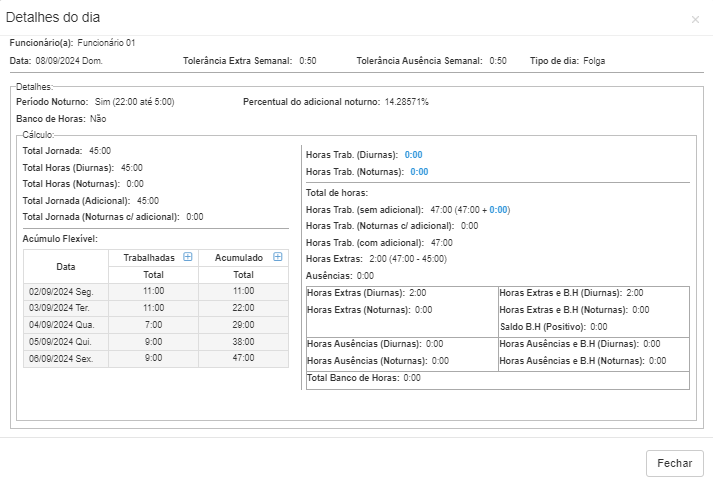Click the Trabalhadas column header text
This screenshot has height=484, width=713.
click(148, 258)
